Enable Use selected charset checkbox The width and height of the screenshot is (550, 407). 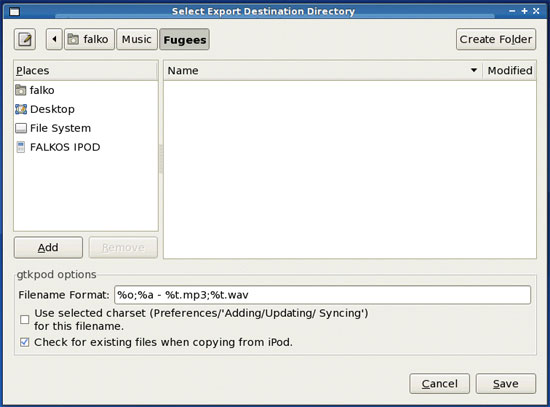tap(25, 319)
